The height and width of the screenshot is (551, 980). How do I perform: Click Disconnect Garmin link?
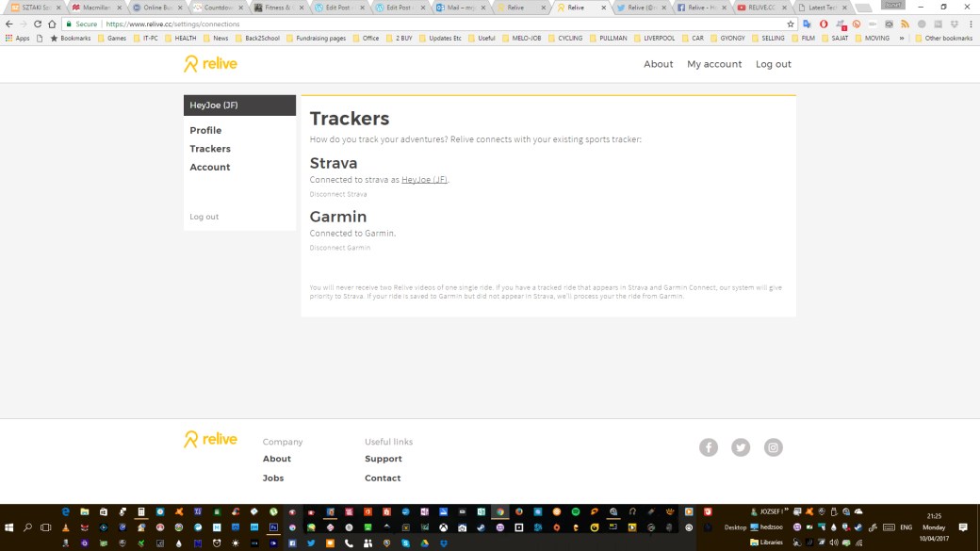(x=339, y=248)
